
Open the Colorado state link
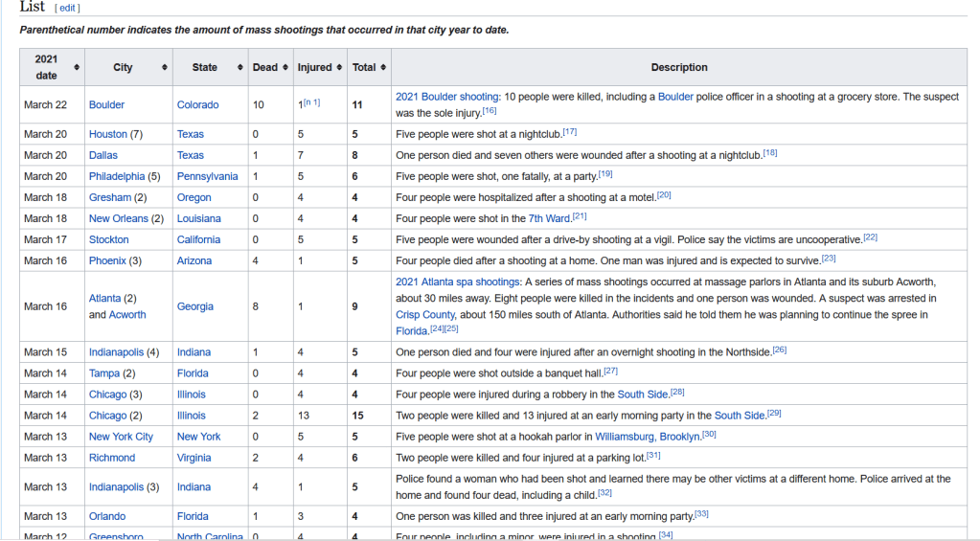coord(197,105)
